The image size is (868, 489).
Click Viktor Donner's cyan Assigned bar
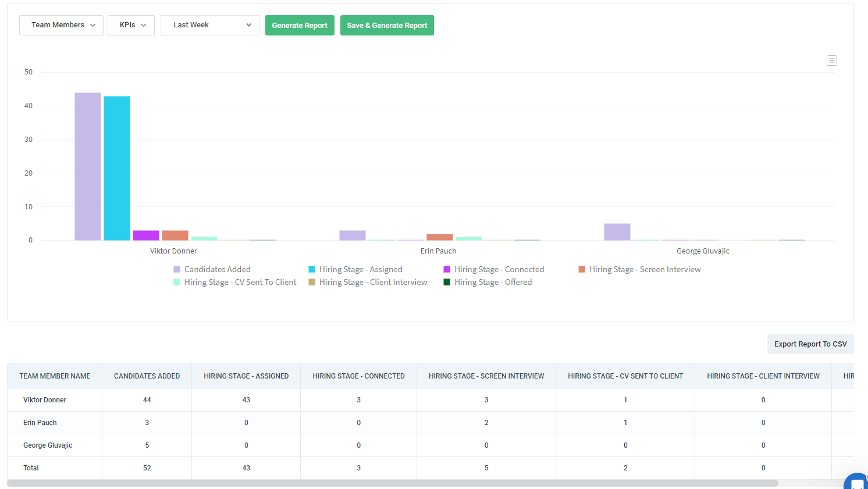[117, 168]
